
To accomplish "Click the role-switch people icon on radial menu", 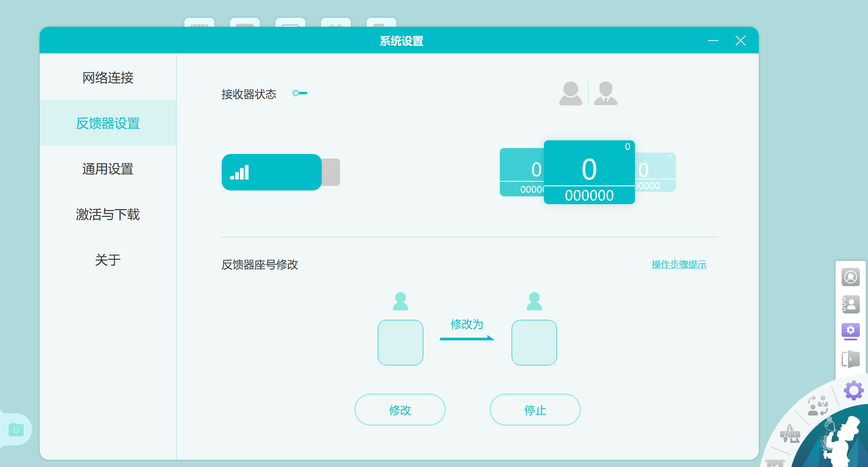I will 818,405.
